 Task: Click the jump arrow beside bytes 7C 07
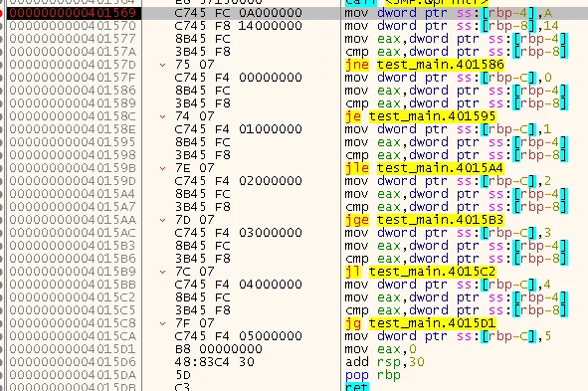coord(163,272)
